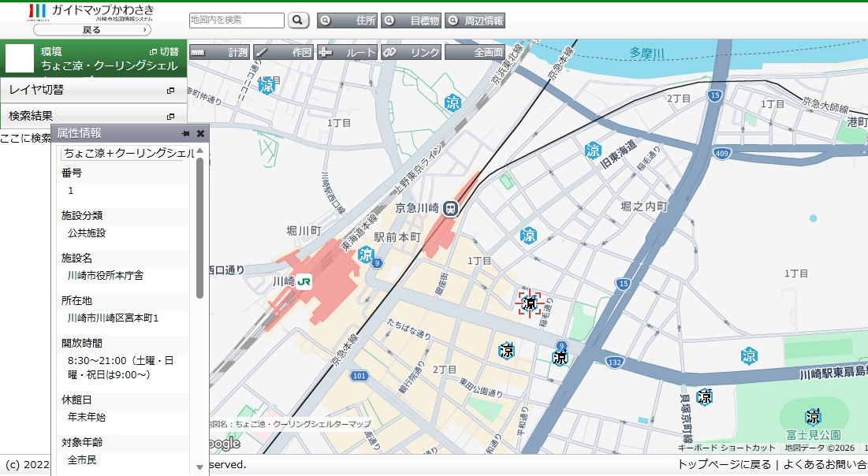Viewport: 868px width, 476px height.
Task: Click the 堀之内町 area label
Action: point(644,206)
